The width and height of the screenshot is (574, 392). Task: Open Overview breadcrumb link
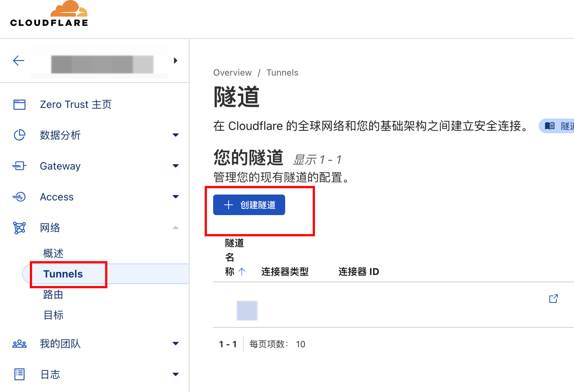(x=233, y=73)
